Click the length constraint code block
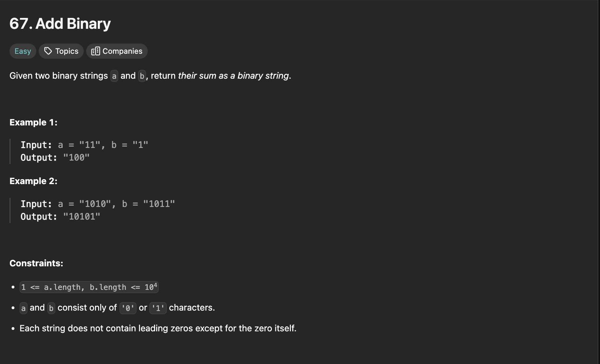600x364 pixels. [89, 287]
